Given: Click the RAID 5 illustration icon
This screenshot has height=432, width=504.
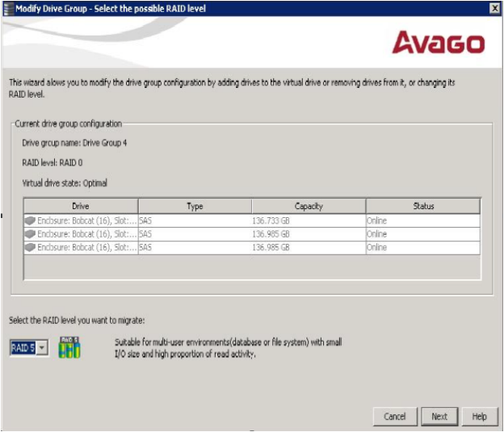Looking at the screenshot, I should point(70,347).
